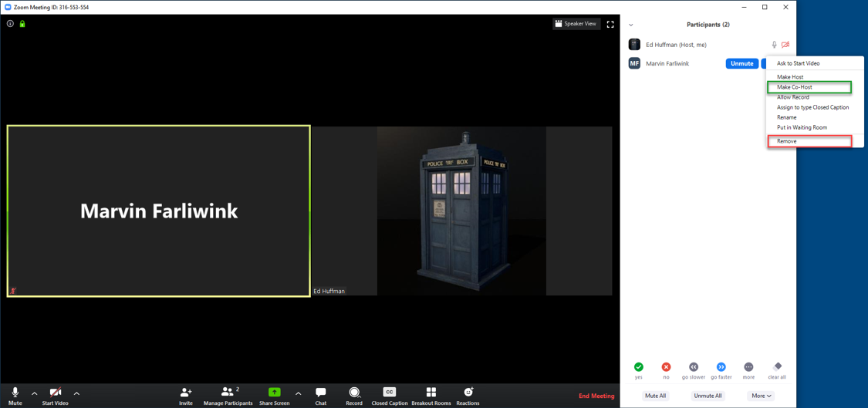The image size is (868, 408).
Task: Open share options arrow beside Share Screen
Action: [x=299, y=393]
